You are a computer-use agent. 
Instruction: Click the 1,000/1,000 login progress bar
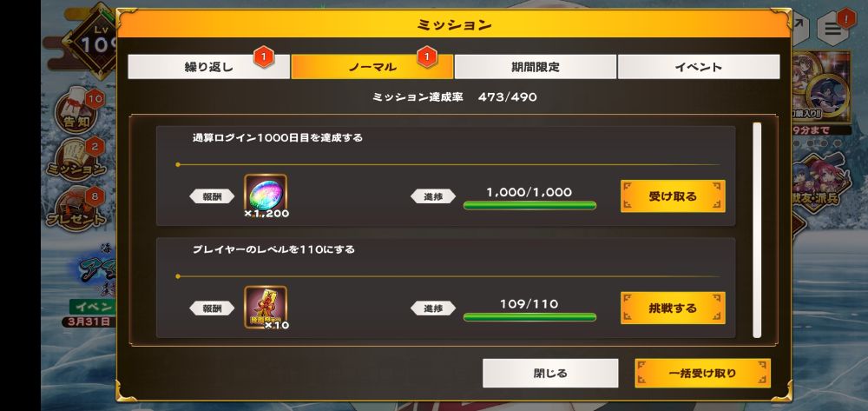coord(529,205)
